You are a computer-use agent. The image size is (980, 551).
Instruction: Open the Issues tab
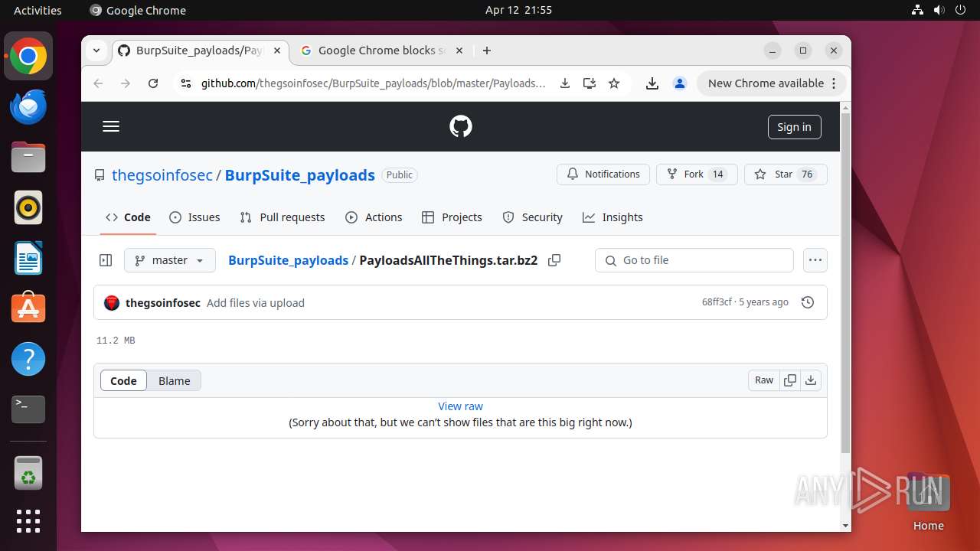[x=194, y=217]
